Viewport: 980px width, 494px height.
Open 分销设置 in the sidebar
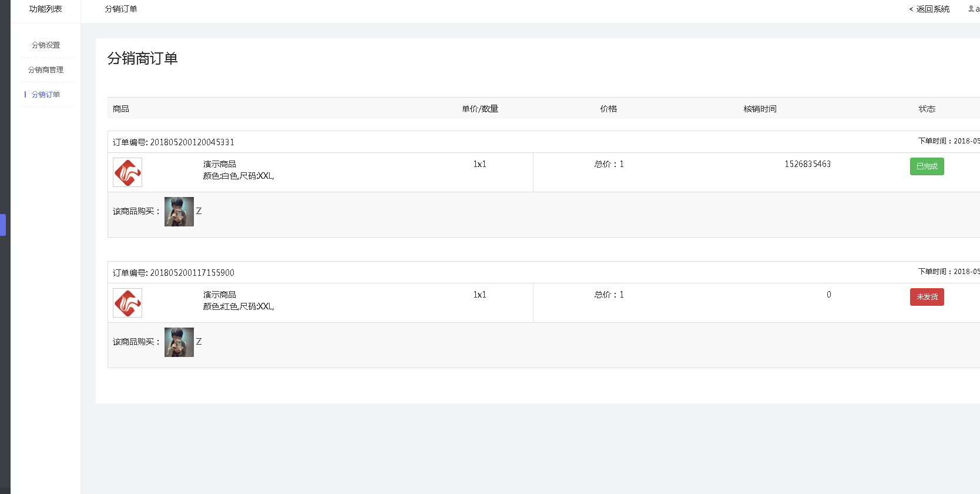tap(46, 45)
